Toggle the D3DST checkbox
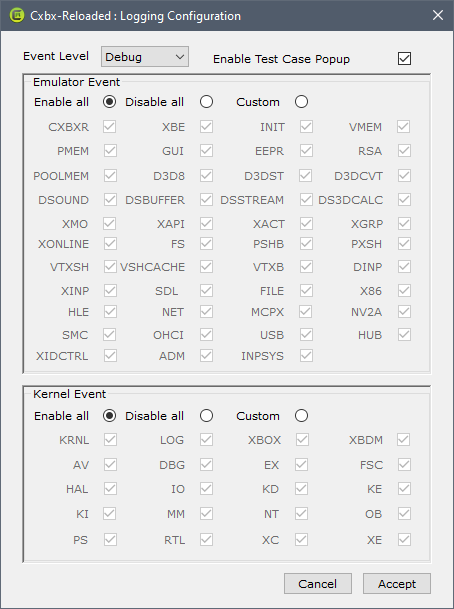454x609 pixels. click(x=305, y=176)
